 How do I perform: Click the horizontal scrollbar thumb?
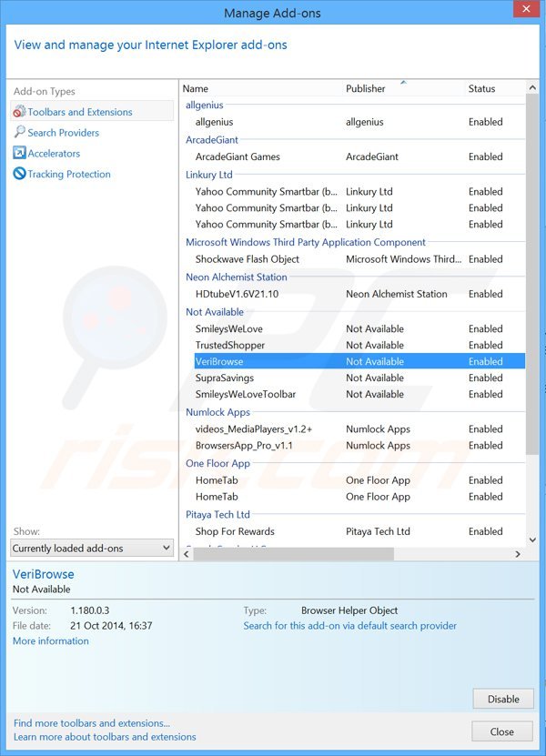pos(293,554)
